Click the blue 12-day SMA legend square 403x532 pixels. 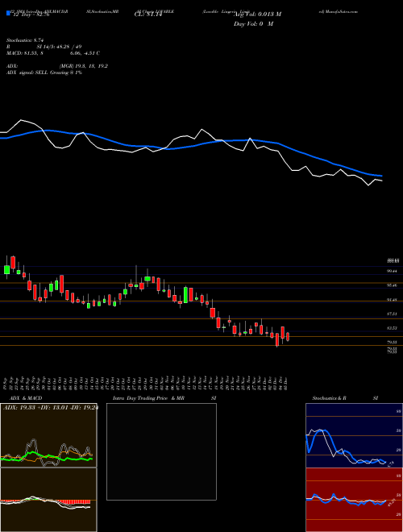tap(8, 14)
